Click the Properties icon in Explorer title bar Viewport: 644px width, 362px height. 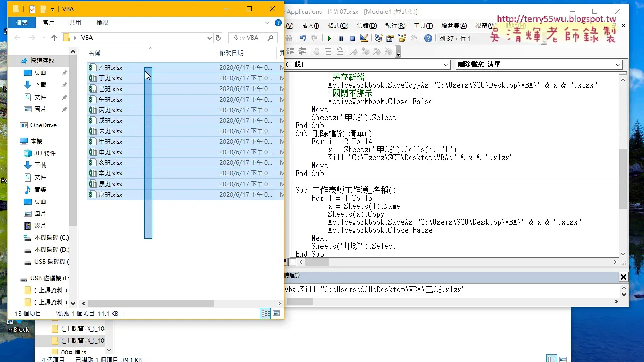click(x=32, y=9)
